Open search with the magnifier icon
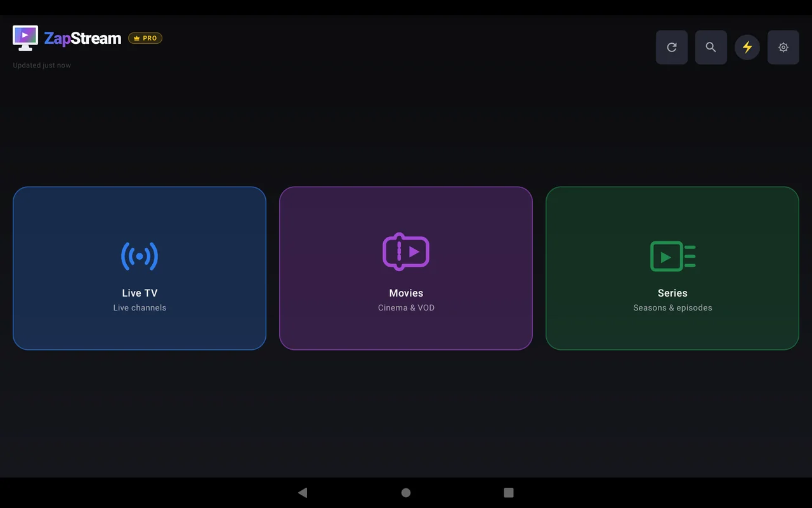812x508 pixels. [711, 47]
